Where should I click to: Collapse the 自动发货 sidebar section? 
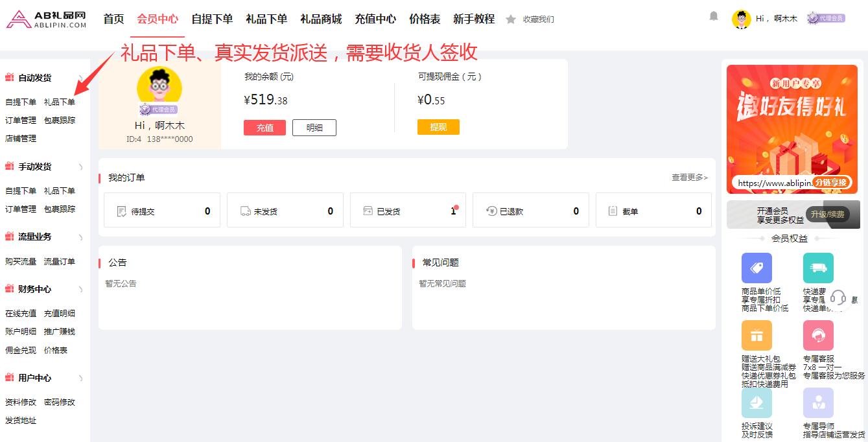[x=81, y=78]
